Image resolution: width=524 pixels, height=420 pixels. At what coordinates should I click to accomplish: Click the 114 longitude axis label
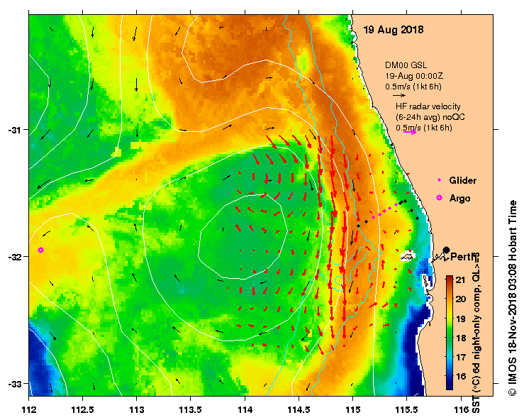point(245,409)
